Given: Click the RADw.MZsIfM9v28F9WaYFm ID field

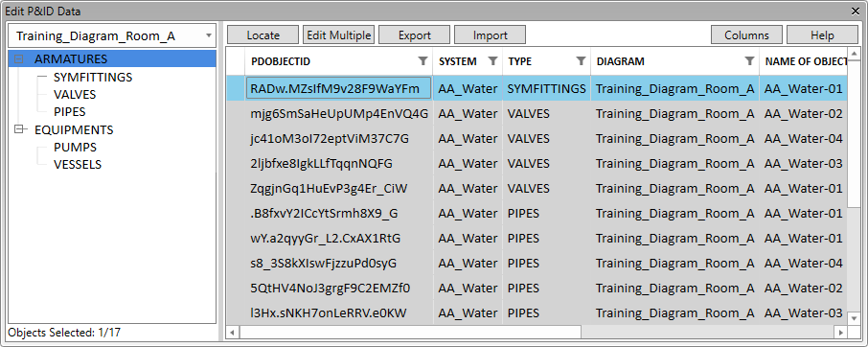Looking at the screenshot, I should point(339,88).
